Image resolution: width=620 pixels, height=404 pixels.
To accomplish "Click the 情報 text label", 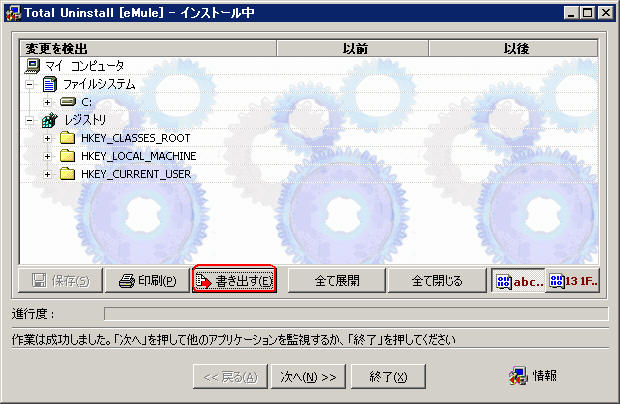I will tap(545, 376).
